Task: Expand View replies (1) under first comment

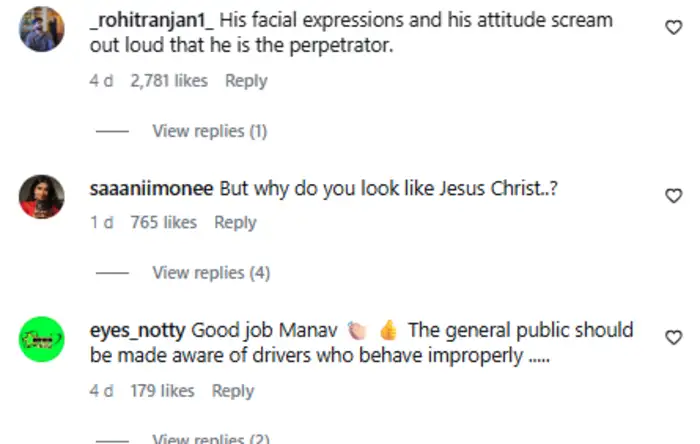Action: coord(209,131)
